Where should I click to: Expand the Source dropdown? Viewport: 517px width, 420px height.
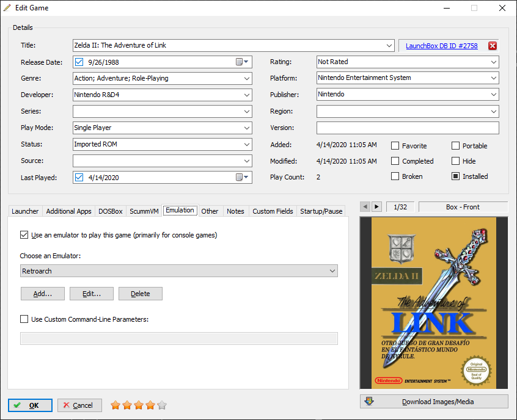click(247, 161)
